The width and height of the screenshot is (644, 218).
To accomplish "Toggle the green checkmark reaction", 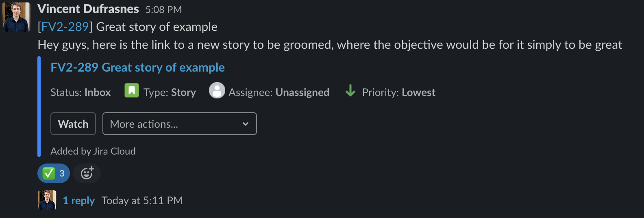I will point(54,173).
